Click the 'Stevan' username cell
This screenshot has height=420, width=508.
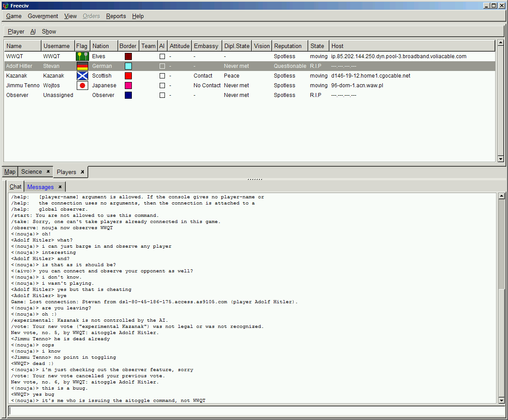click(x=51, y=66)
